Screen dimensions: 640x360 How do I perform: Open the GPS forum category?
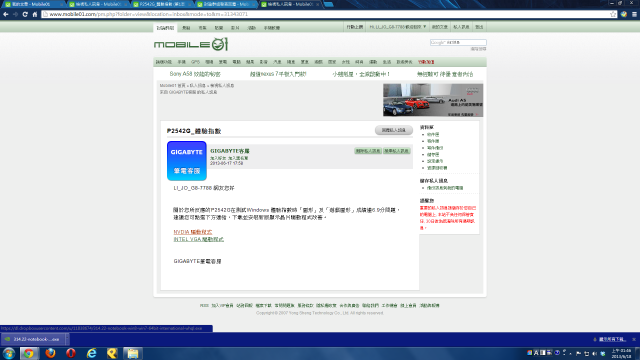point(196,62)
